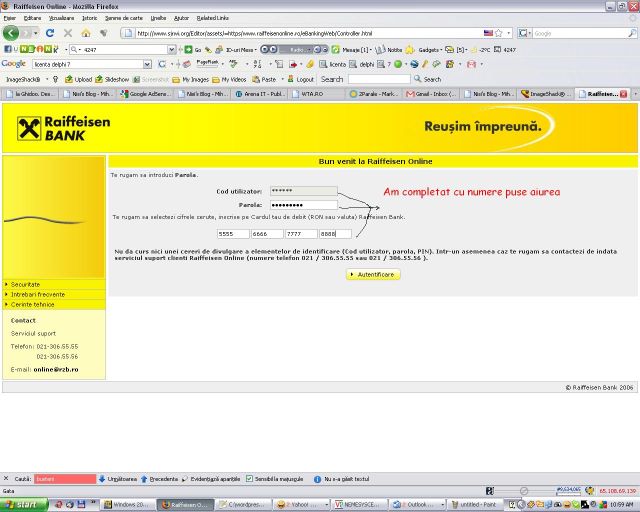Click the Cod utilizator field
The height and width of the screenshot is (512, 640).
pos(304,191)
